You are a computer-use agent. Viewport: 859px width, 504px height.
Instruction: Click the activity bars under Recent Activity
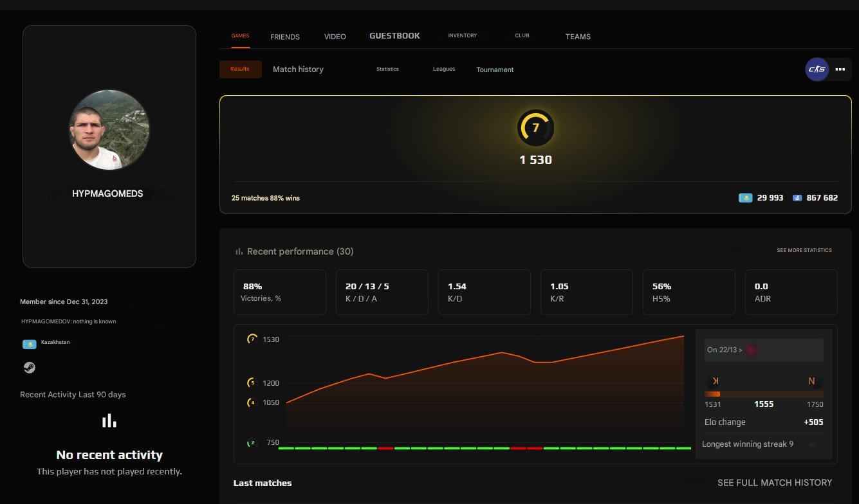[109, 420]
